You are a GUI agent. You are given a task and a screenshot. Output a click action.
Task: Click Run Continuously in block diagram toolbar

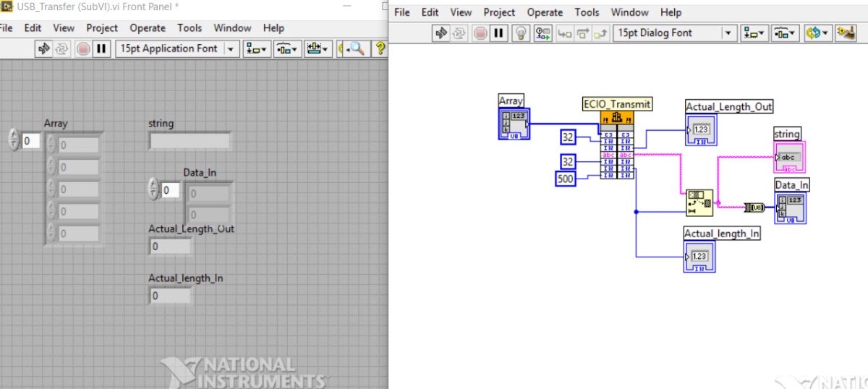coord(459,33)
